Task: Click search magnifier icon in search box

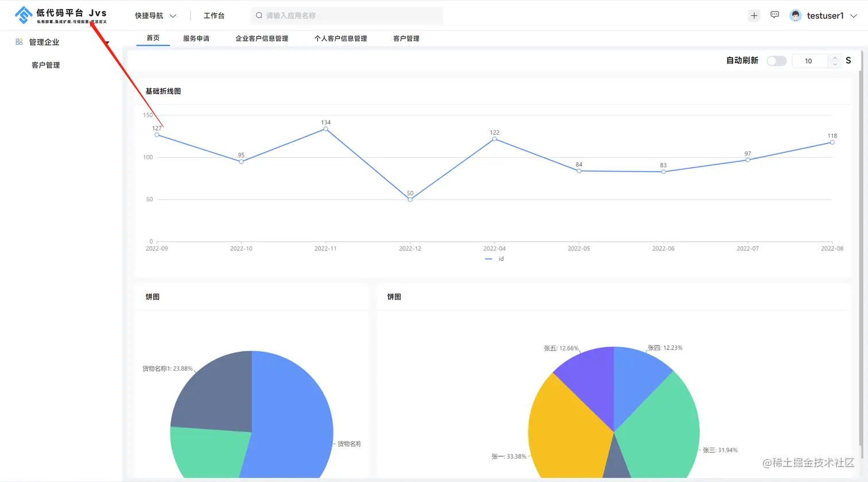Action: click(x=259, y=15)
